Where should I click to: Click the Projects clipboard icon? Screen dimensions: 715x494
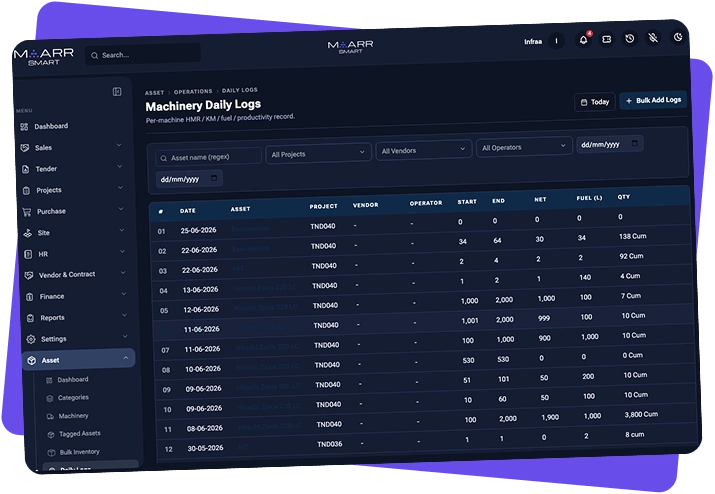(x=26, y=191)
